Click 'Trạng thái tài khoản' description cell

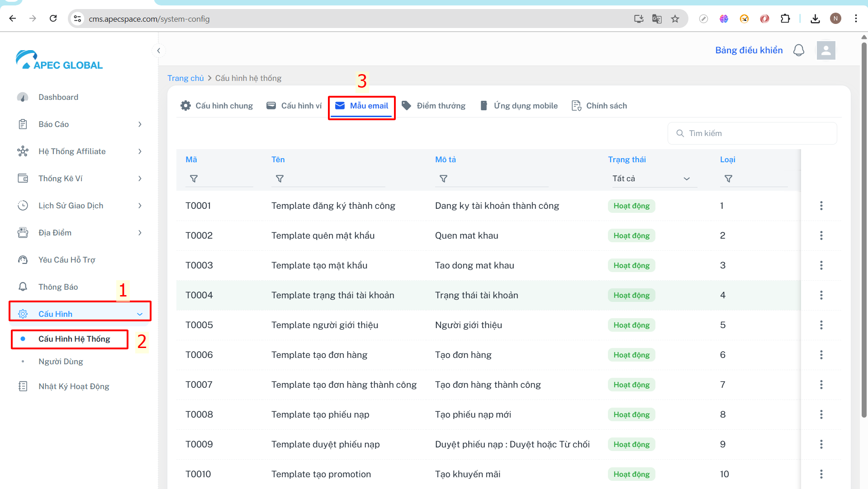coord(477,295)
